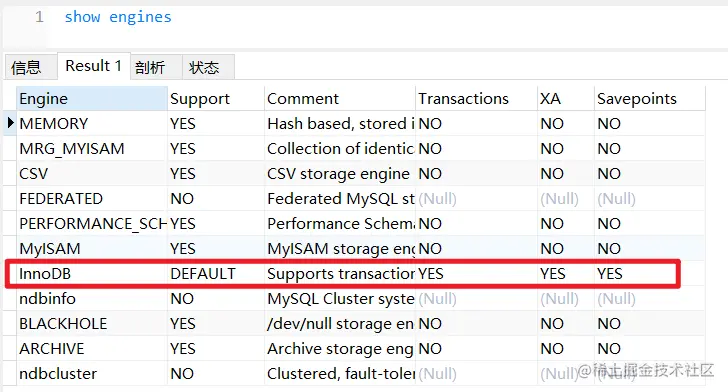728x392 pixels.
Task: Select the InnoDB engine cell
Action: (92, 274)
